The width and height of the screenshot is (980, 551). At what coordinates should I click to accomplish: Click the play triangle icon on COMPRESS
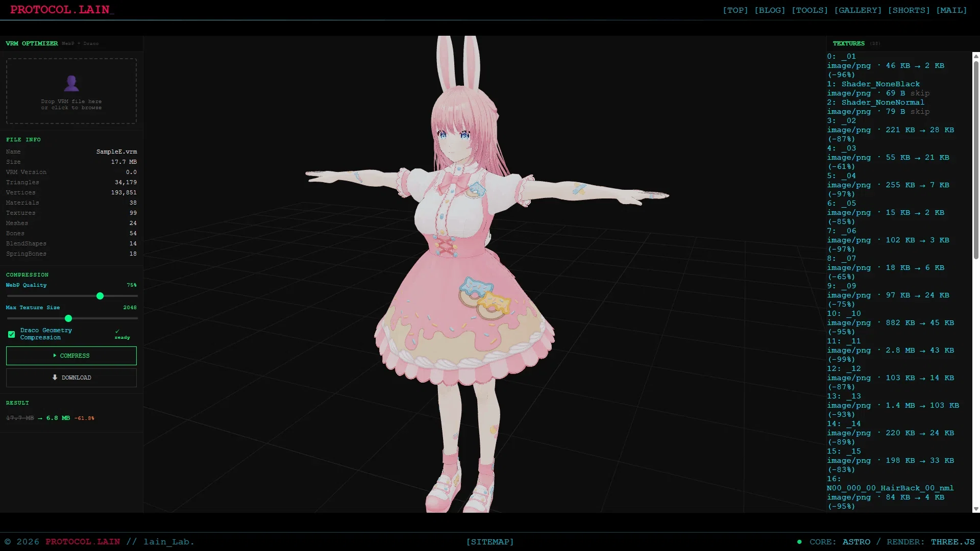click(x=55, y=356)
